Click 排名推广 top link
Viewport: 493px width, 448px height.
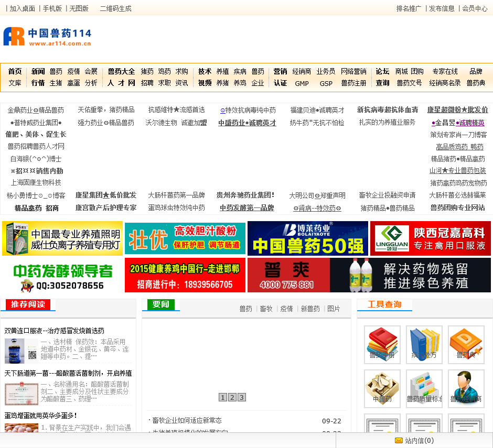(x=409, y=8)
